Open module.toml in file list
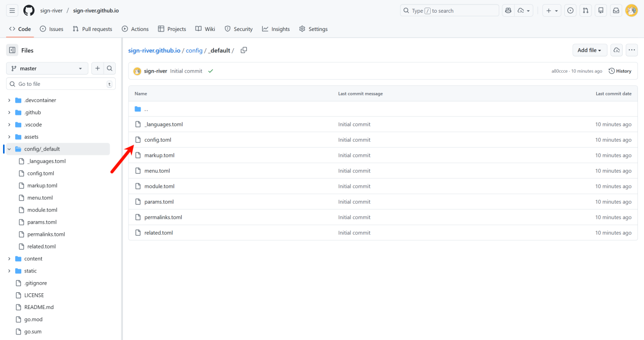 point(159,187)
